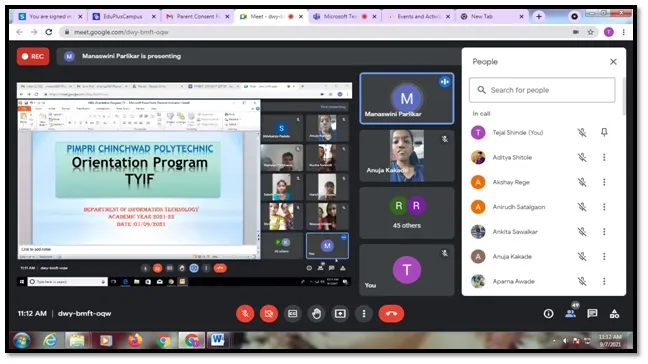Open more options for Aditya Shitole

604,157
